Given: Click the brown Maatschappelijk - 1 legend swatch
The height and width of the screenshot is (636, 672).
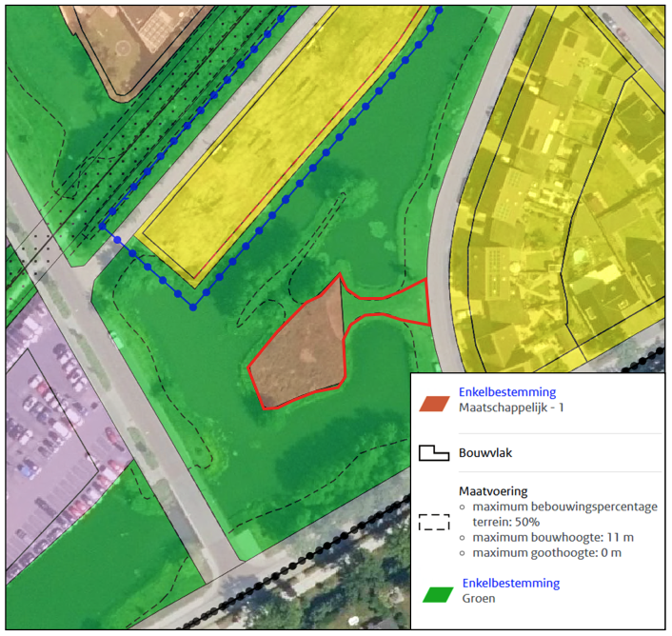Looking at the screenshot, I should pyautogui.click(x=434, y=404).
